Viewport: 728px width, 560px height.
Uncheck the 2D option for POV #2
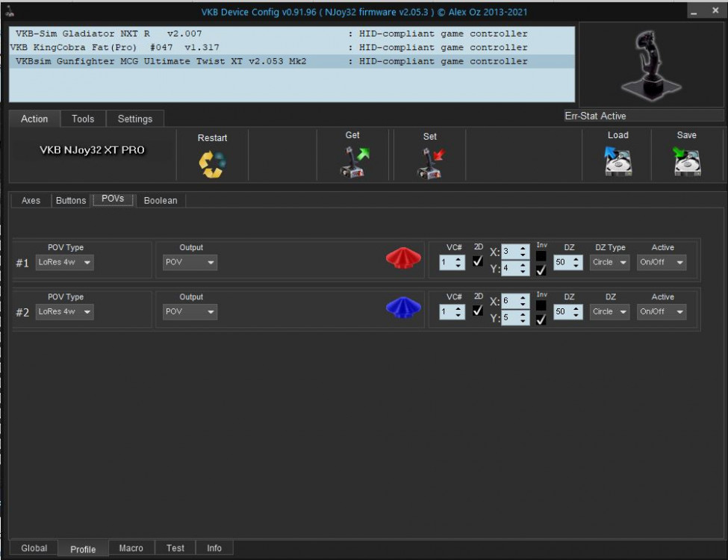(x=477, y=311)
